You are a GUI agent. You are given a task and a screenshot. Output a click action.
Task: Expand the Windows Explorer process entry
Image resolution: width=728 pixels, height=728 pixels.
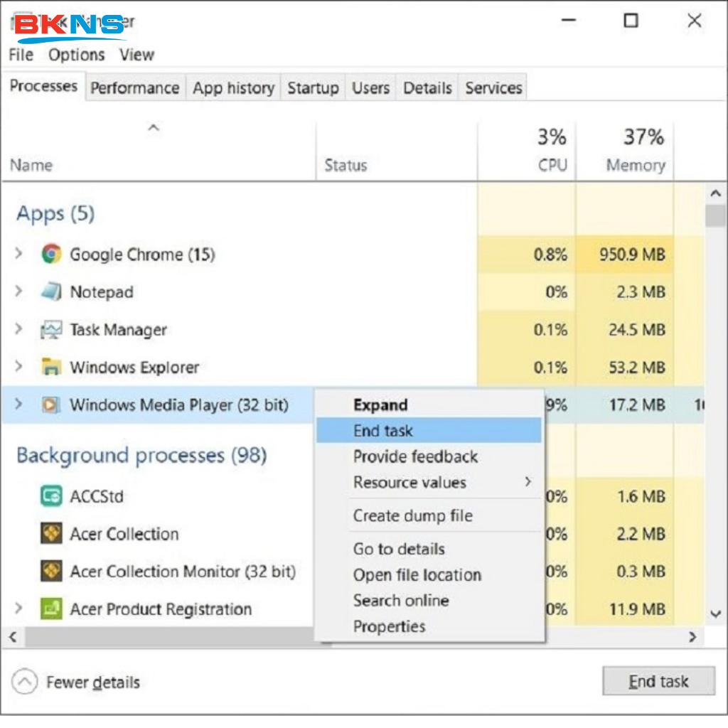[x=19, y=368]
